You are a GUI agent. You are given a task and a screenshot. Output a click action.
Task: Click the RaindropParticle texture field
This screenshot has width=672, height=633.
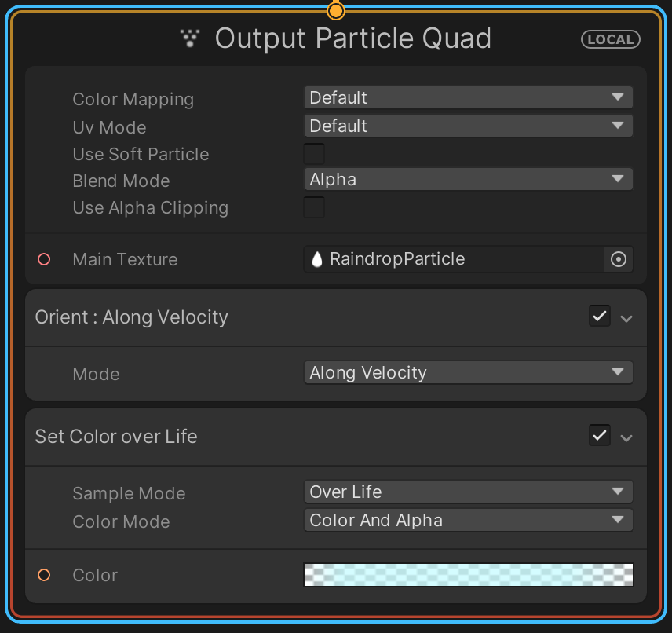(455, 260)
